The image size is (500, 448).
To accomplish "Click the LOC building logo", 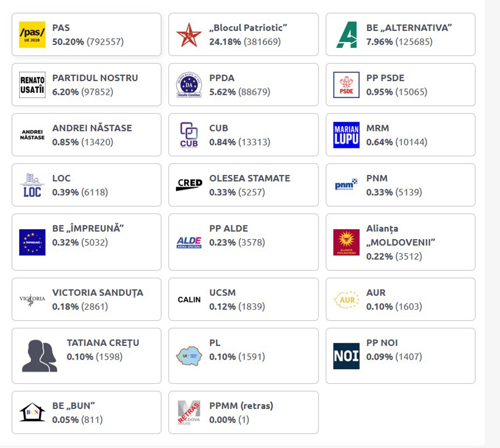I will (32, 185).
